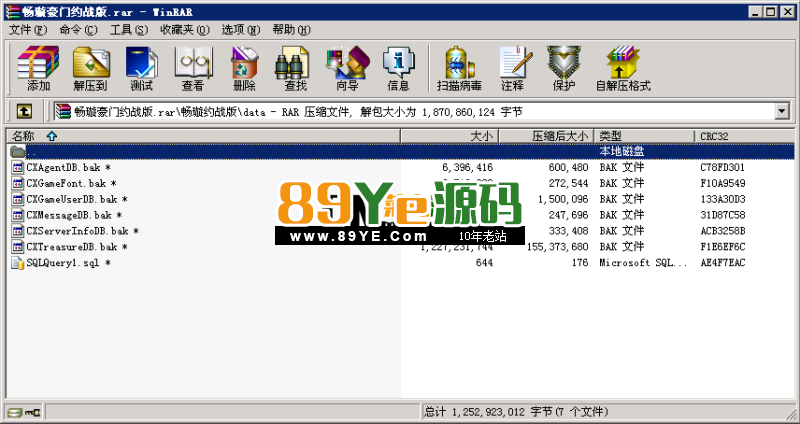Click the archive icon in the address bar
Image resolution: width=800 pixels, height=424 pixels.
[63, 111]
